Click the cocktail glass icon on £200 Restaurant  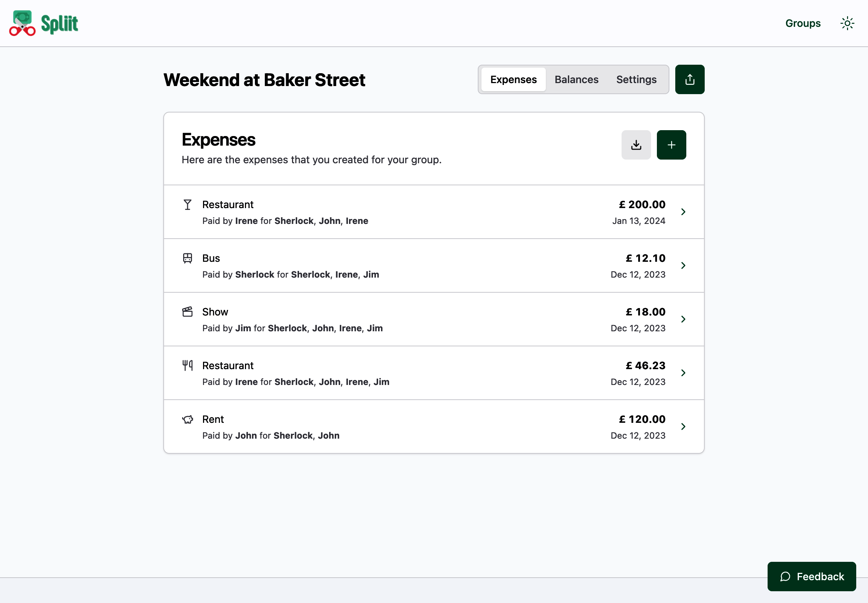(188, 205)
